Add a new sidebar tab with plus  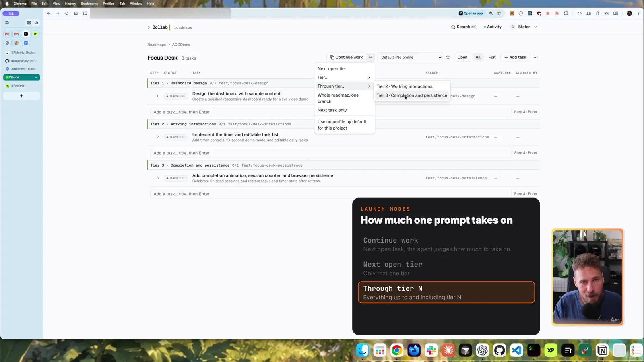coord(22,96)
